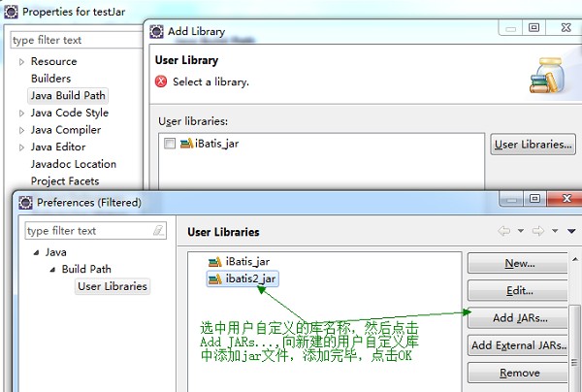Screen dimensions: 582x392
Task: Select Builders in Properties tree
Action: click(50, 79)
